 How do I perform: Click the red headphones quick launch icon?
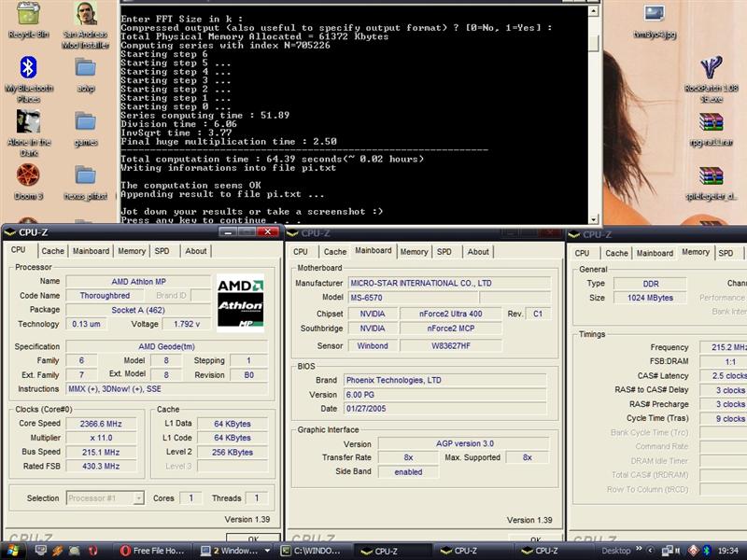pos(92,551)
